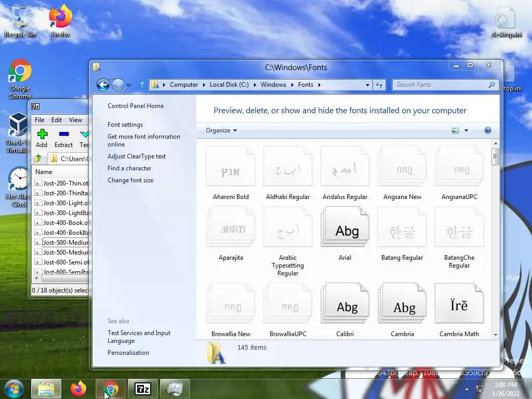Open Firefox from the taskbar
532x399 pixels.
coord(78,389)
